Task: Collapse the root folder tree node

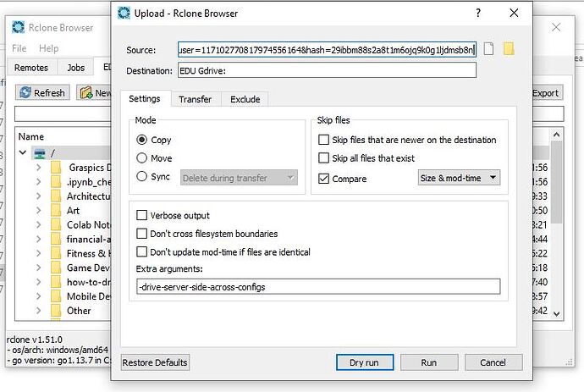Action: pyautogui.click(x=23, y=153)
